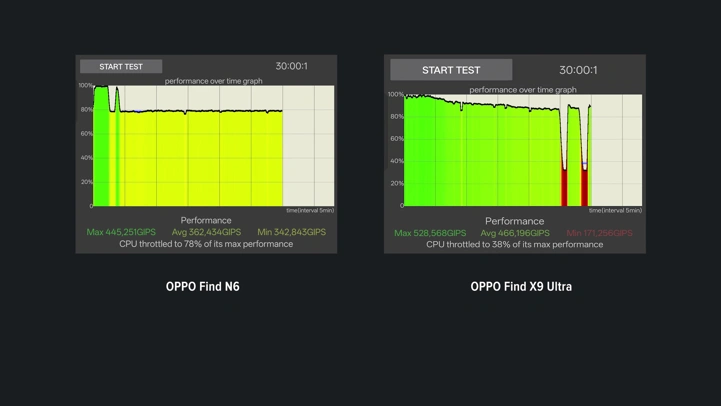Click the time(interval 5min) label on the Find N6 graph
This screenshot has width=721, height=406.
click(310, 211)
